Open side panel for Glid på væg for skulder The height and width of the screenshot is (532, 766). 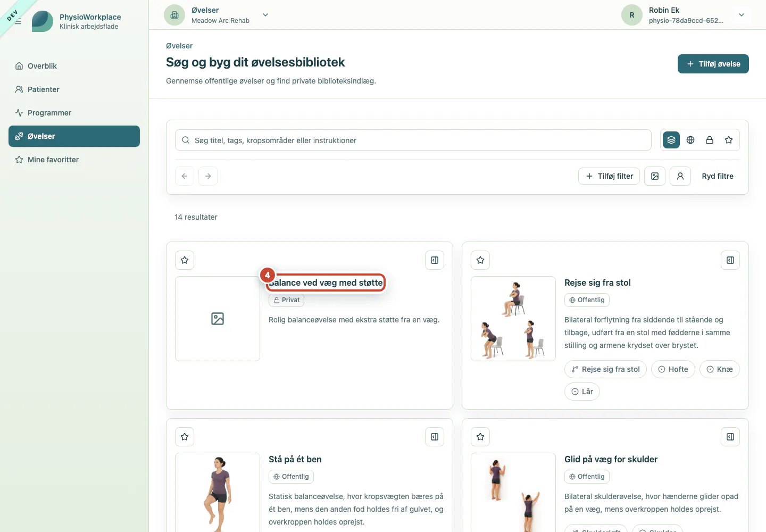(x=730, y=437)
